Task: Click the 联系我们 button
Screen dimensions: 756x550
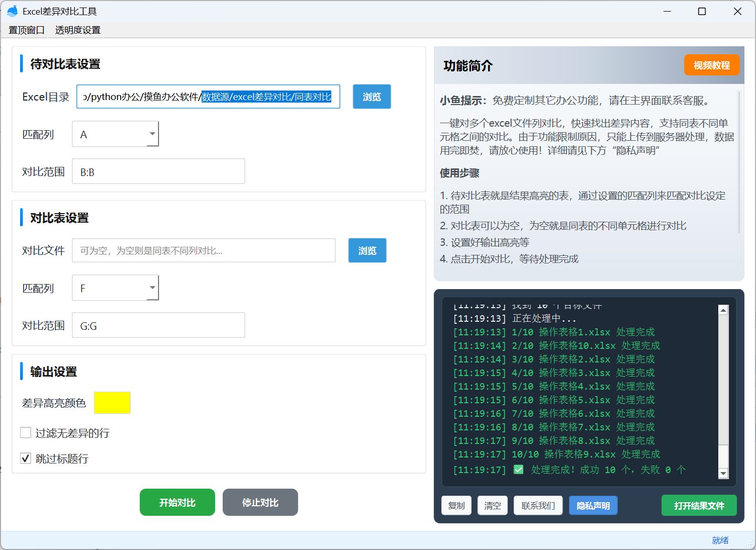Action: (x=538, y=505)
